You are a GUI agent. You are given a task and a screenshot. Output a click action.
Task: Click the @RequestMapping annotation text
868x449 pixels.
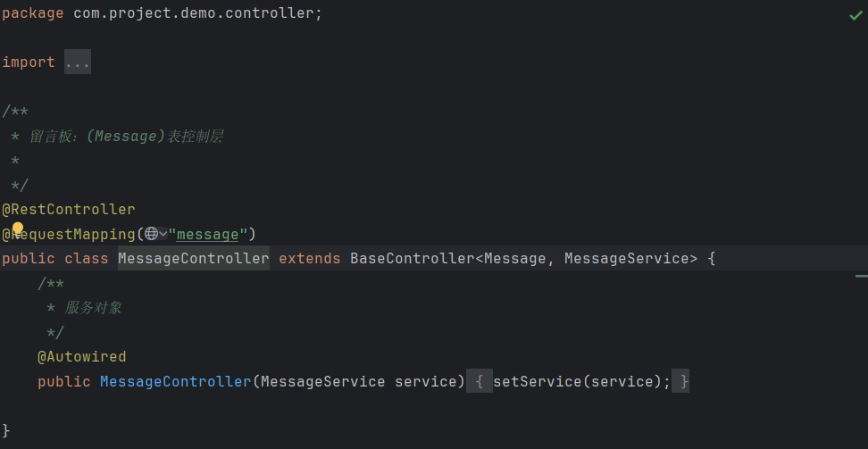pos(69,234)
